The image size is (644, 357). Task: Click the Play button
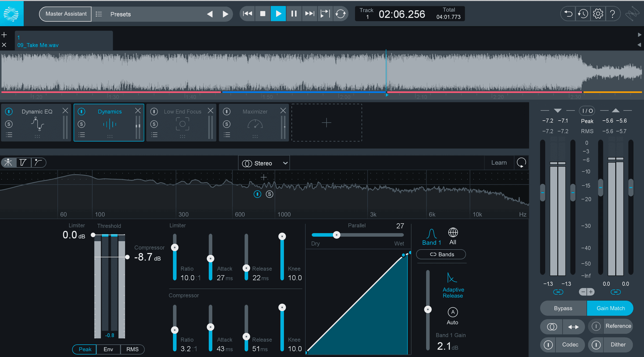[278, 13]
